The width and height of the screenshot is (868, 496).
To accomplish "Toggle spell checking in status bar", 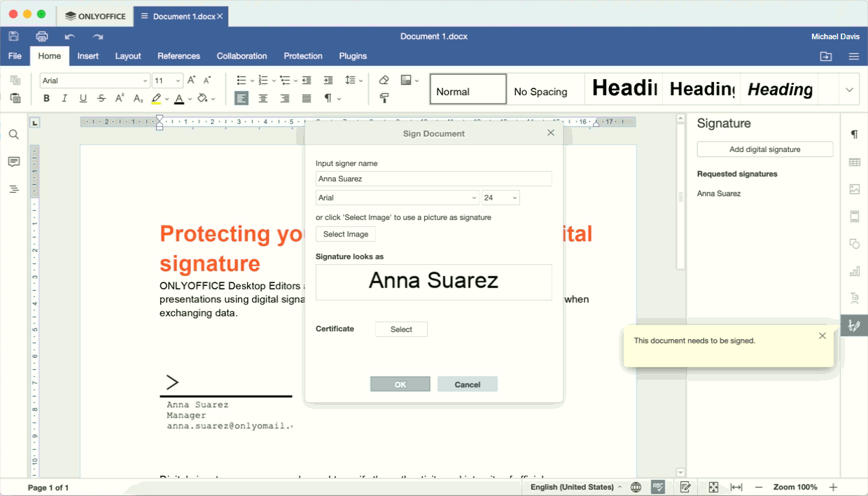I will 657,487.
